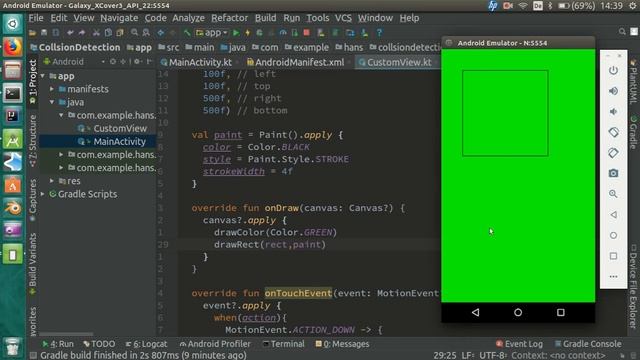Screen dimensions: 640x360
Task: Expand the res folder
Action: pos(52,180)
